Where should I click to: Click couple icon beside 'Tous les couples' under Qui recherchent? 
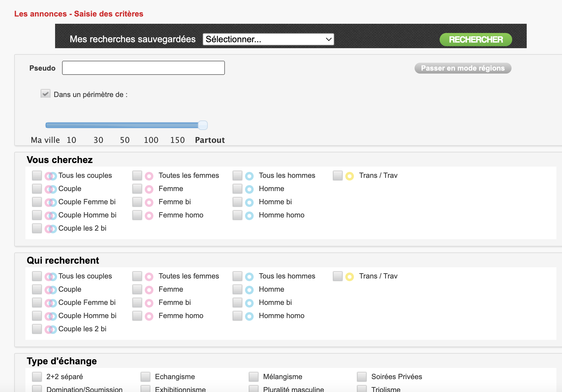[51, 277]
